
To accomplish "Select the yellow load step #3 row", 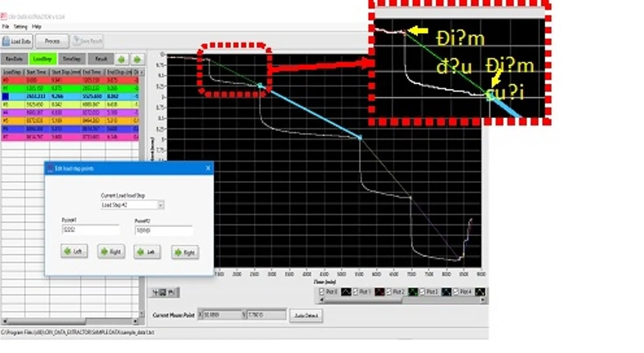I will coord(70,104).
